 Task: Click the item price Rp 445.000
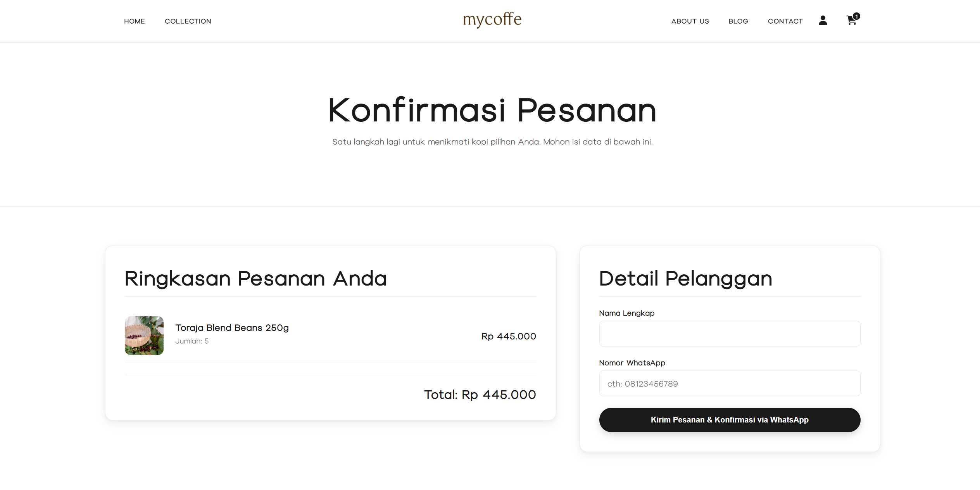click(x=509, y=336)
